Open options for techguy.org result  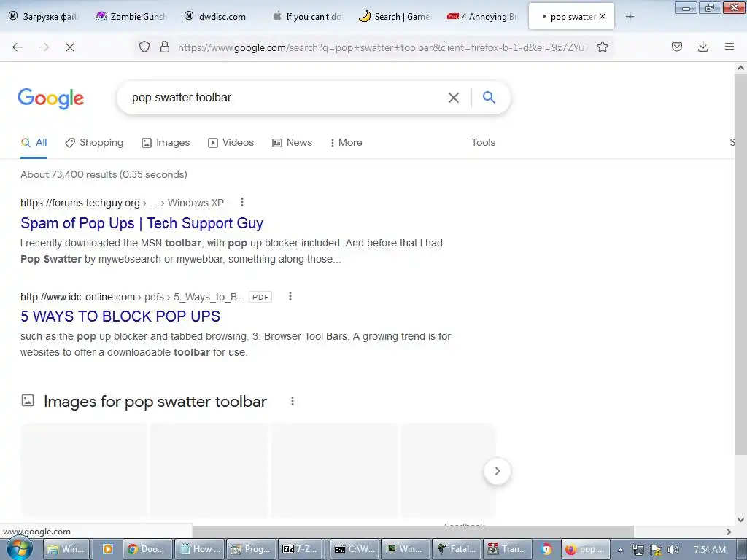click(242, 203)
